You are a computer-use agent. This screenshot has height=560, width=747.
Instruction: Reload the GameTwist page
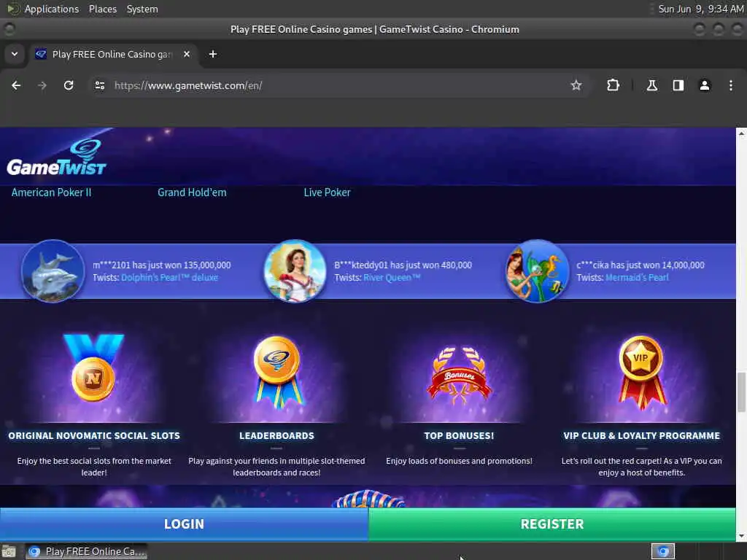coord(69,85)
